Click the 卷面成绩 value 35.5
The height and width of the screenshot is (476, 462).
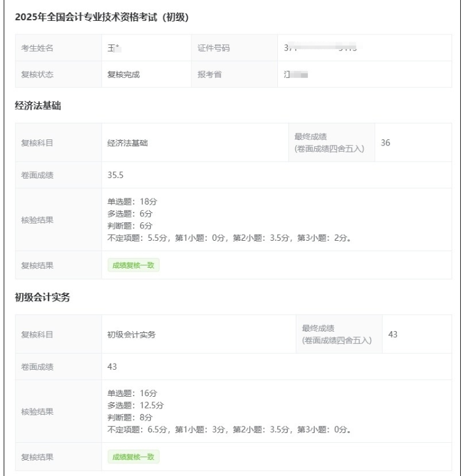[116, 175]
